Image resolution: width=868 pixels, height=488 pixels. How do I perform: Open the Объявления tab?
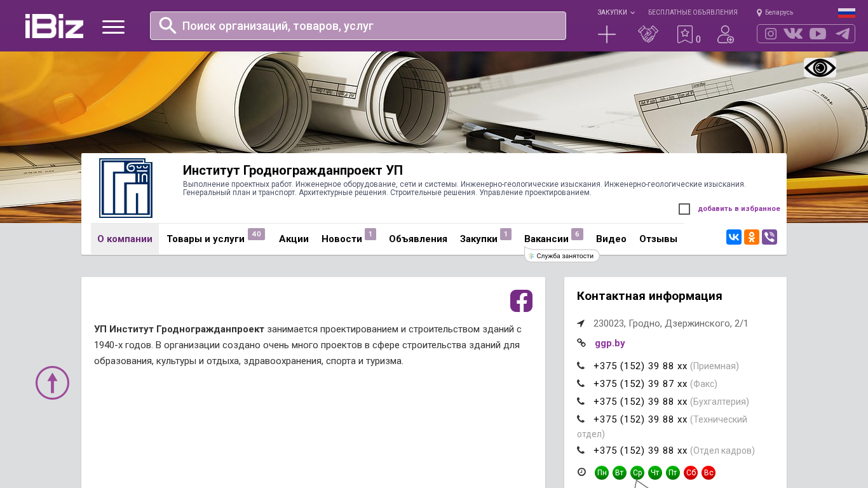[x=418, y=239]
